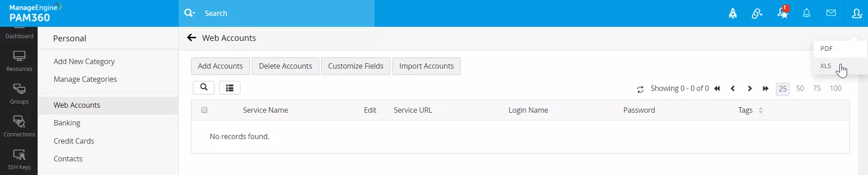Open the Dashboard sidebar item
The height and width of the screenshot is (175, 868).
19,33
